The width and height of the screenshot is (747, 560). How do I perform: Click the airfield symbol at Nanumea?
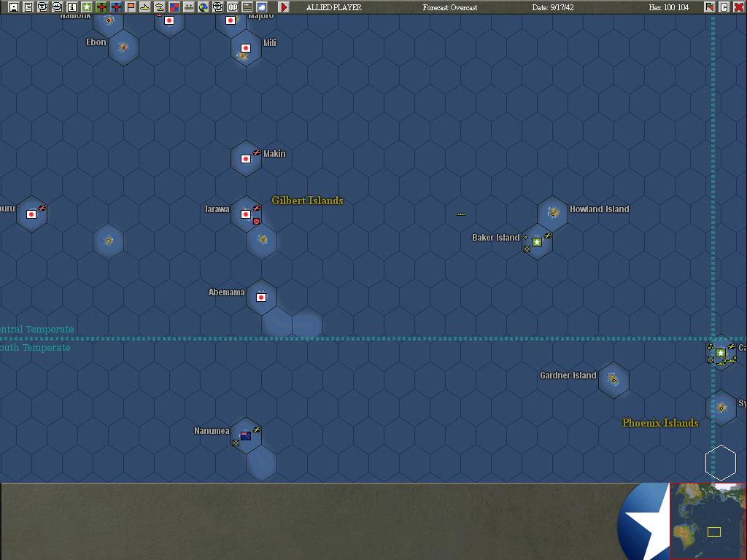(x=257, y=430)
